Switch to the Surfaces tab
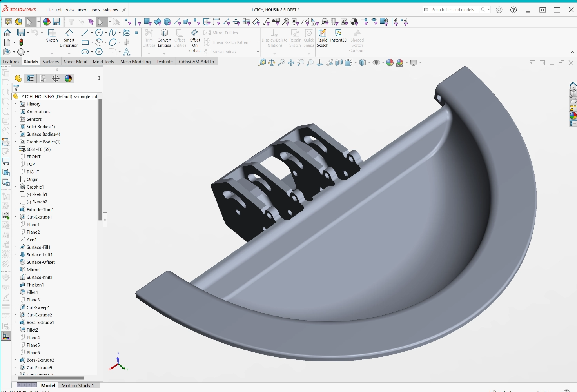 [51, 62]
